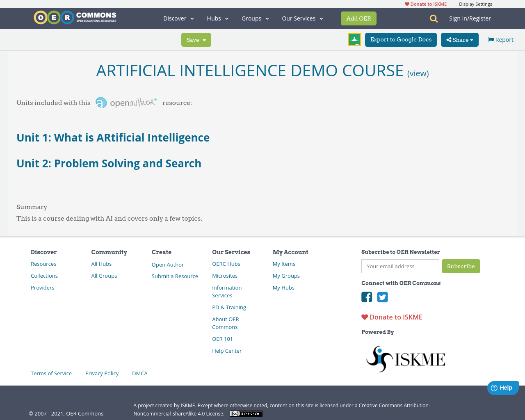525x420 pixels.
Task: Report this resource via flag link
Action: coord(500,40)
